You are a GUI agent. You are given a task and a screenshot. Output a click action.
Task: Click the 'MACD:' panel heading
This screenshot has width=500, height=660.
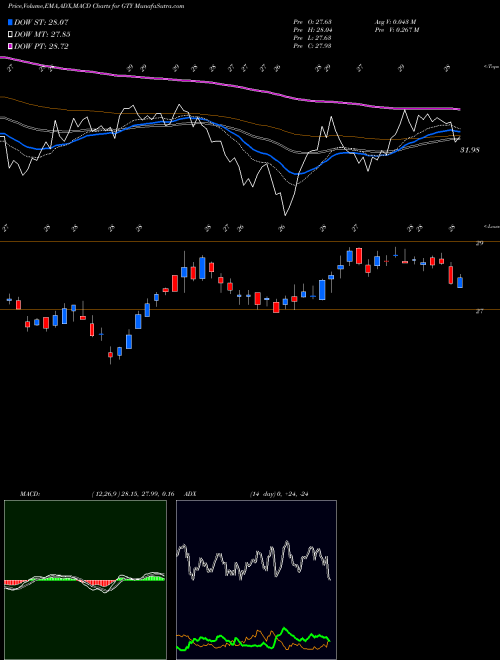point(29,494)
